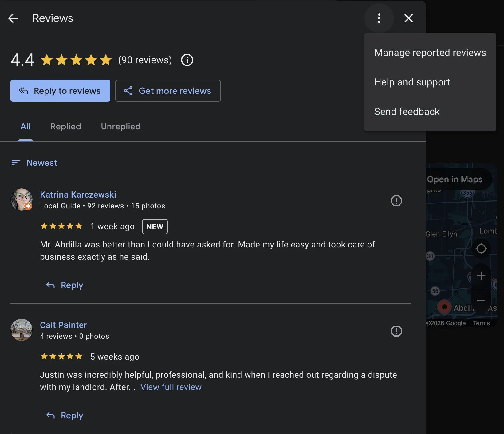Open Katrina Karczewski's profile picture
This screenshot has height=434, width=504.
click(x=22, y=199)
